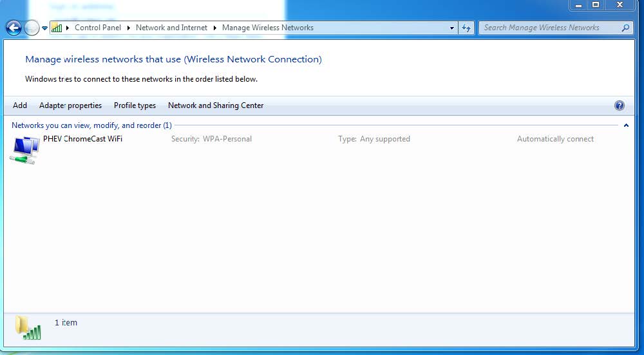Click Networks you can view, modify, and reorder header

(x=91, y=125)
